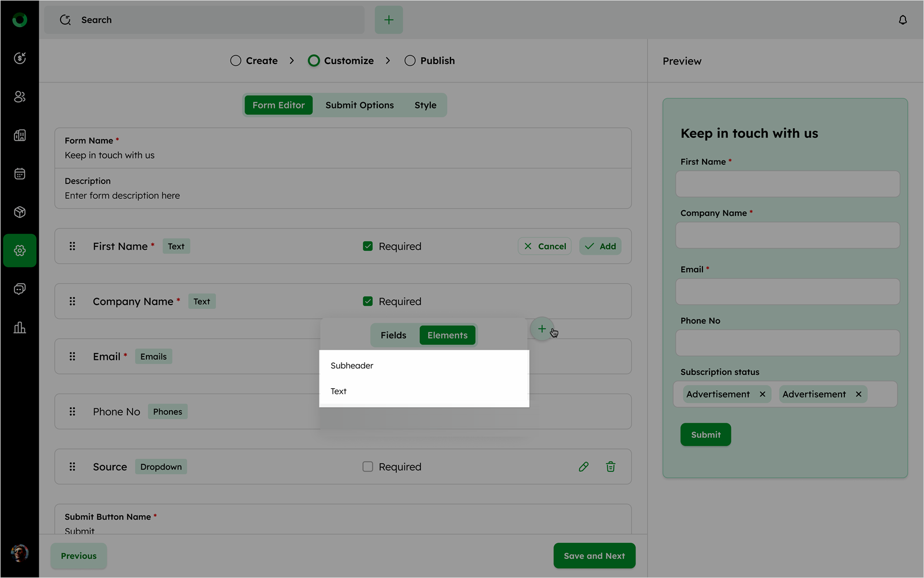Click the green plus button beside search
Image resolution: width=924 pixels, height=578 pixels.
pos(389,20)
